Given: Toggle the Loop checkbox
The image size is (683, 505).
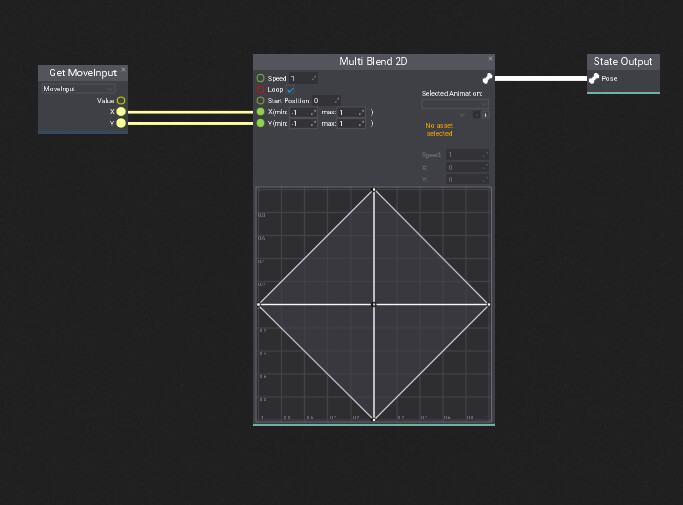Looking at the screenshot, I should (291, 90).
